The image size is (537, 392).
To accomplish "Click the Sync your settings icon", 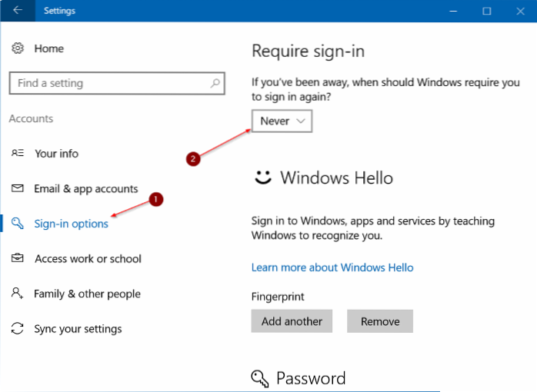I will point(17,329).
